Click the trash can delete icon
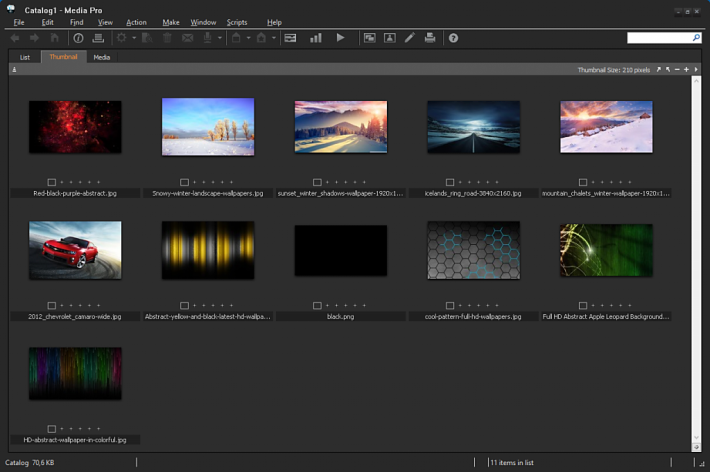Screen dimensions: 710x472 coord(167,38)
